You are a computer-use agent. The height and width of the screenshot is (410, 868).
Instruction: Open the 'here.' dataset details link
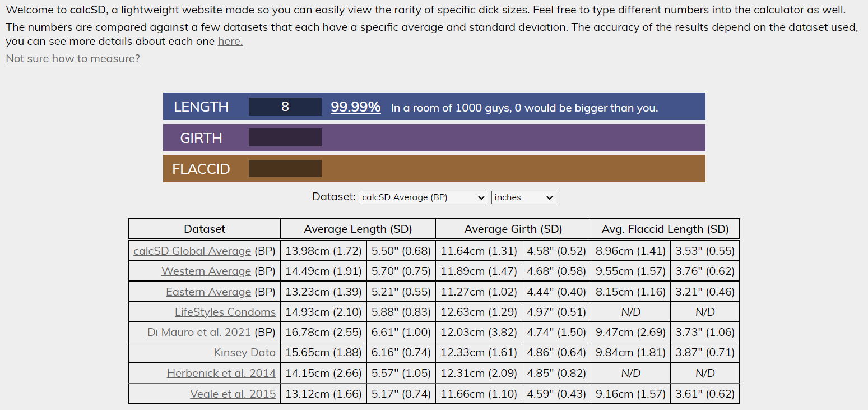pyautogui.click(x=230, y=42)
